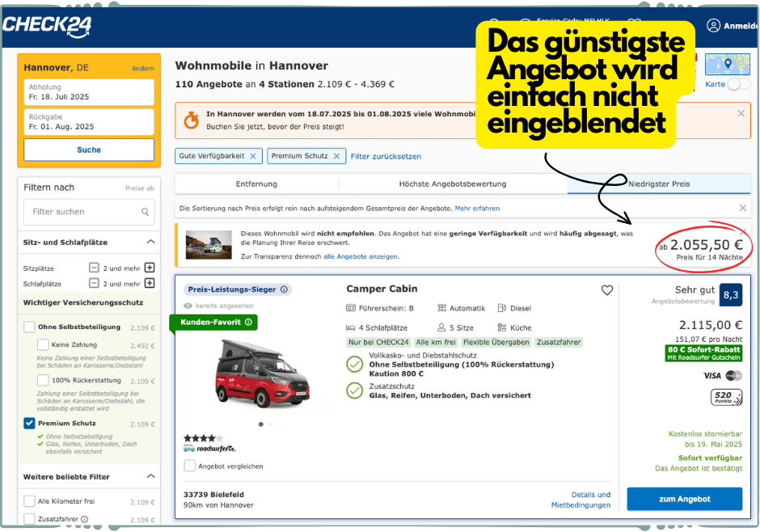This screenshot has height=532, width=760.
Task: Check 100% Rückerstattung option
Action: [43, 380]
